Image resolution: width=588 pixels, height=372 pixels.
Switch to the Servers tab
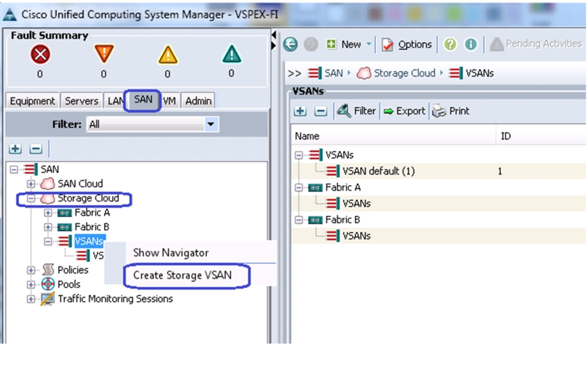click(81, 101)
